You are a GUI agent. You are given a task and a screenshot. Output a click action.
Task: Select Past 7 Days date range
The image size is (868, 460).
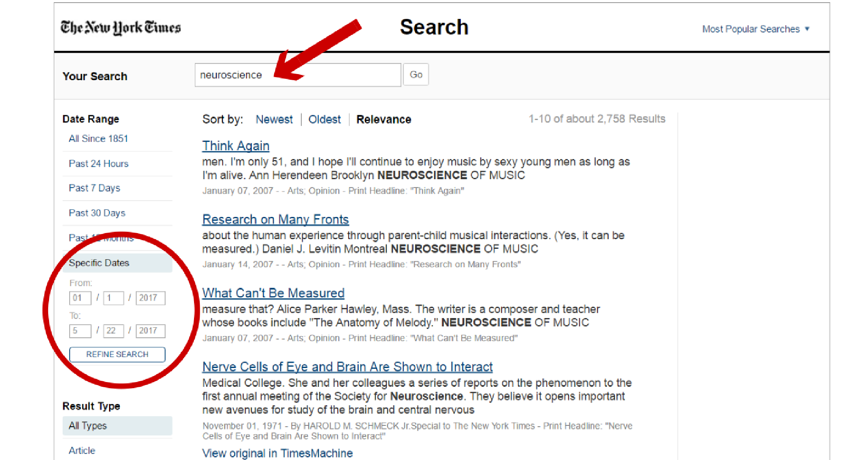pyautogui.click(x=94, y=188)
